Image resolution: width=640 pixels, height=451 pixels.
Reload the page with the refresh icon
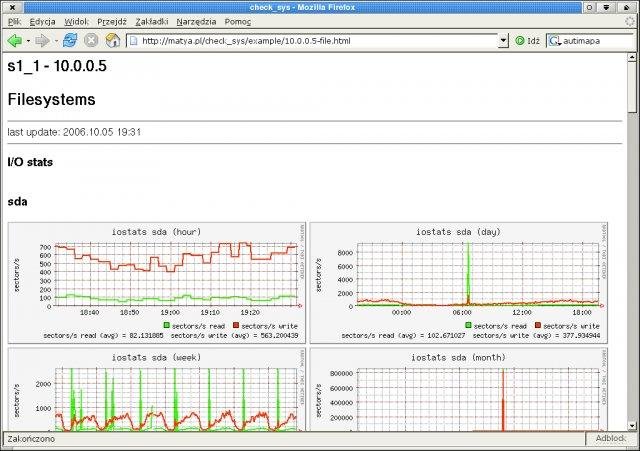point(70,40)
